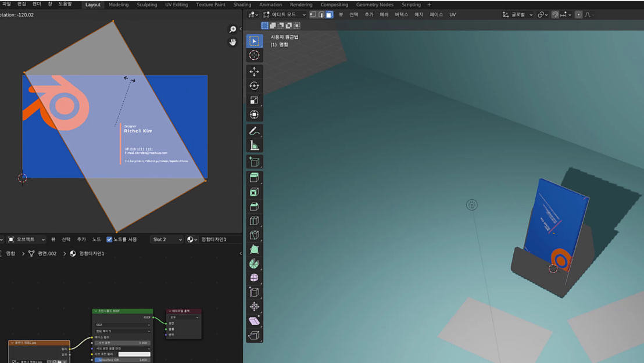Open the pivot point dropdown
Screen dimensions: 644x363
click(x=542, y=15)
